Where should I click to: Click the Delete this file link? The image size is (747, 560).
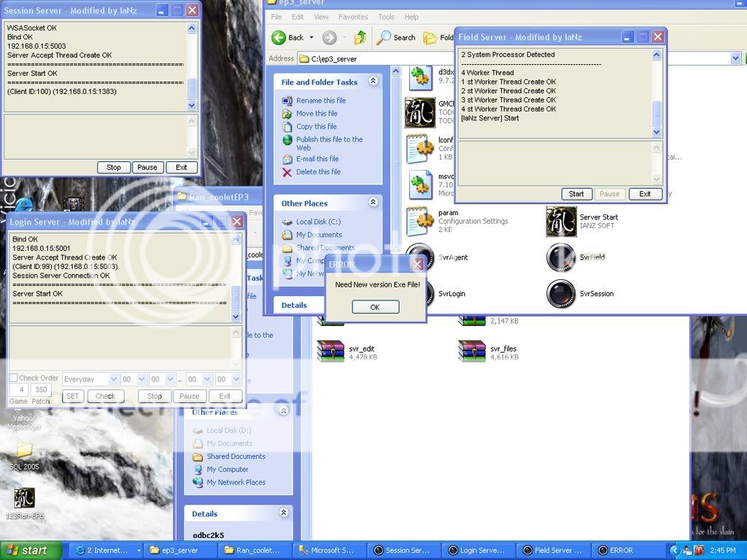coord(318,172)
